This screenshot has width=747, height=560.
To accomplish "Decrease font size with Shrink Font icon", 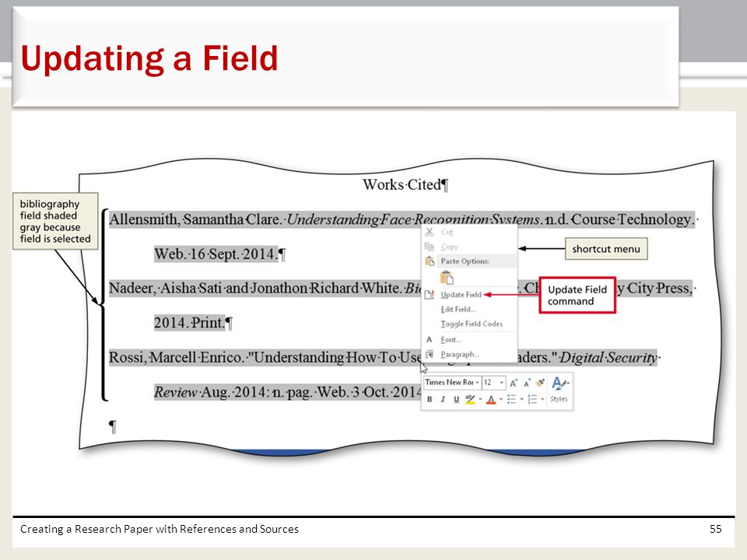I will pos(527,383).
